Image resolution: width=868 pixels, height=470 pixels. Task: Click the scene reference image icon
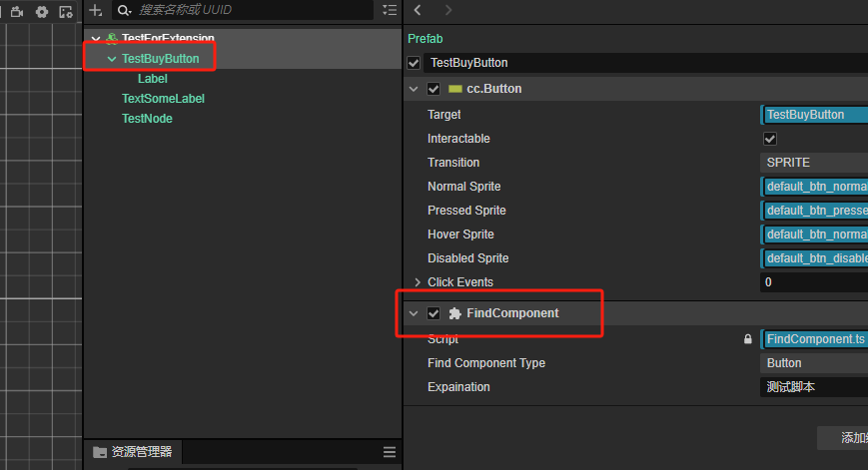pyautogui.click(x=66, y=12)
